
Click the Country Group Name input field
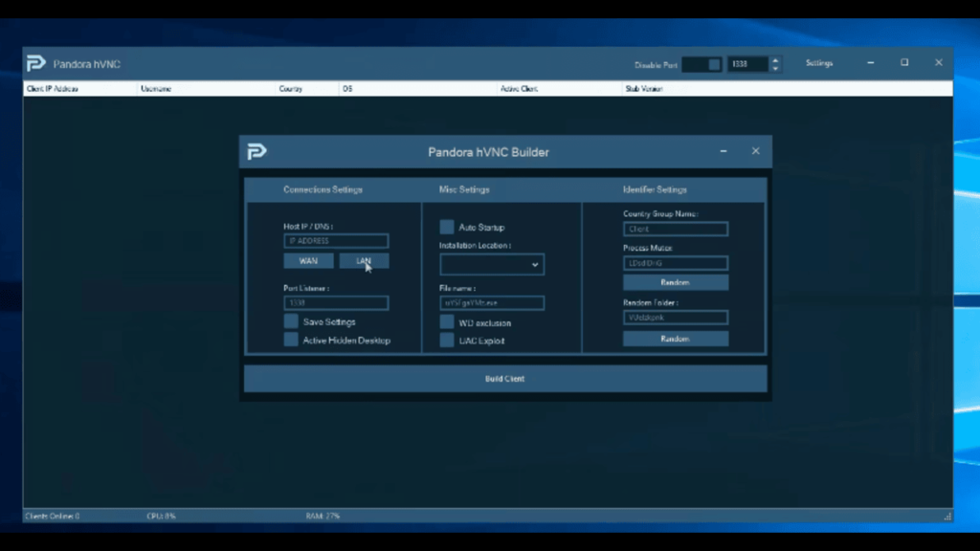(x=676, y=230)
